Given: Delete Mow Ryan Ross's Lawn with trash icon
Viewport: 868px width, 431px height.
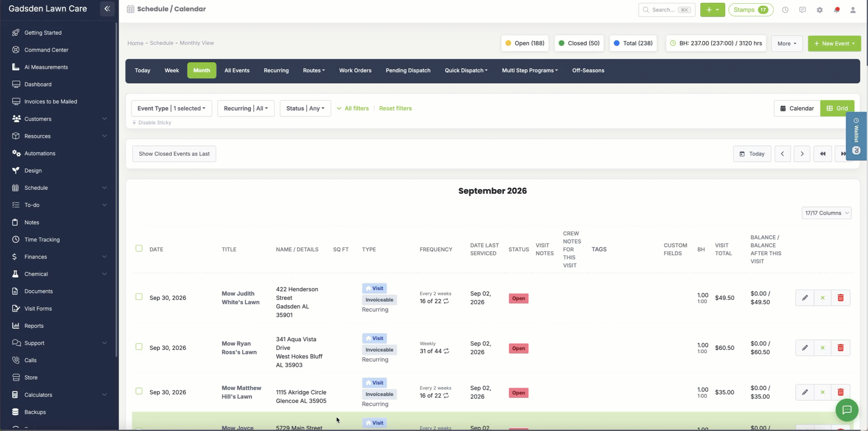Looking at the screenshot, I should 841,348.
